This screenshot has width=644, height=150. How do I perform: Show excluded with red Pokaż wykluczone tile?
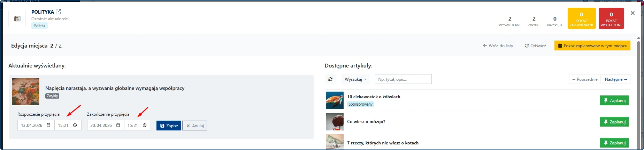(x=611, y=18)
